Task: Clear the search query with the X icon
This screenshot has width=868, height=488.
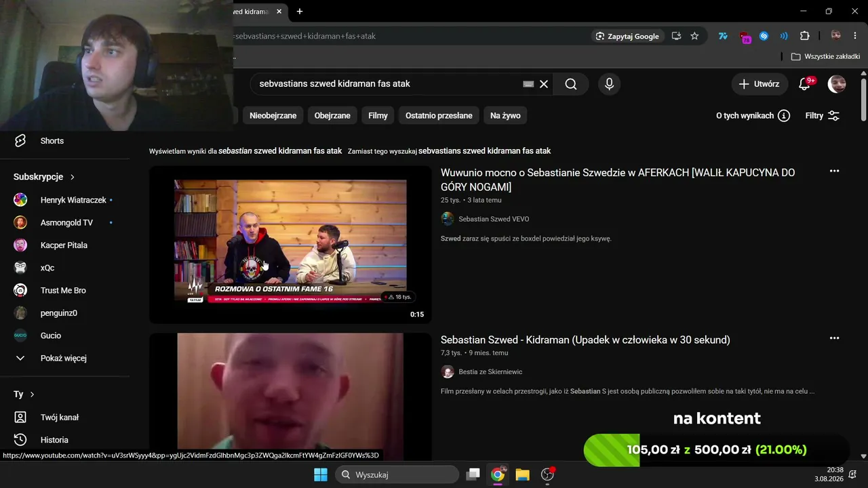Action: 544,84
